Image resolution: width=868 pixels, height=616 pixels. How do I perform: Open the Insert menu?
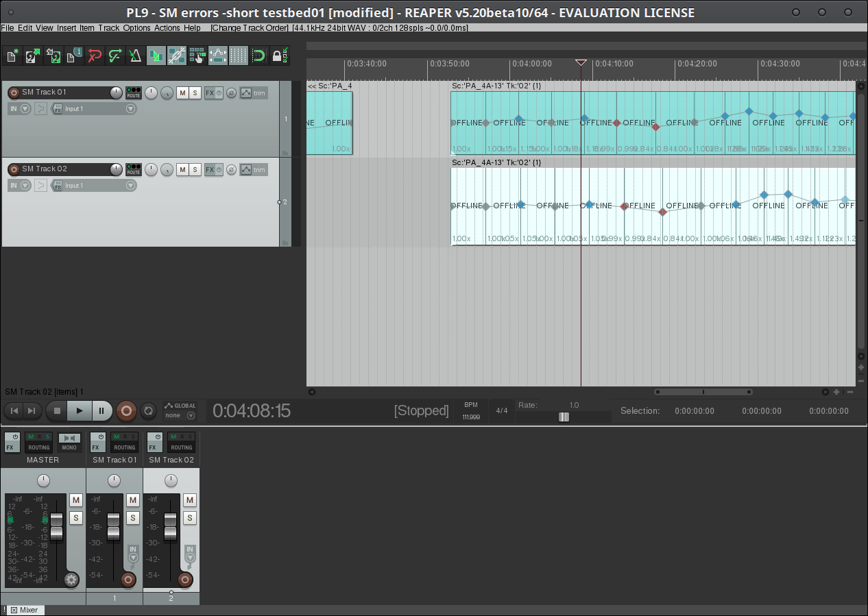[67, 28]
